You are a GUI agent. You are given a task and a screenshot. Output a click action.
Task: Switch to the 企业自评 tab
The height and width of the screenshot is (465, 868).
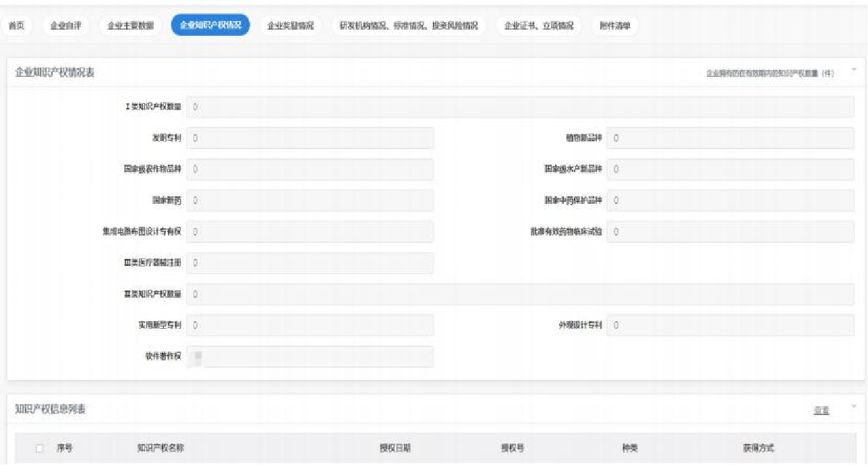click(x=65, y=26)
